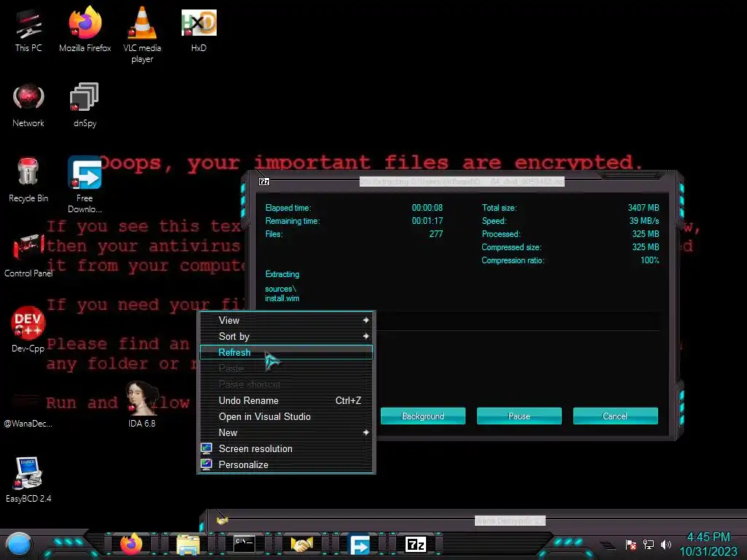Cancel the 7-Zip extraction
The image size is (747, 560).
click(615, 416)
